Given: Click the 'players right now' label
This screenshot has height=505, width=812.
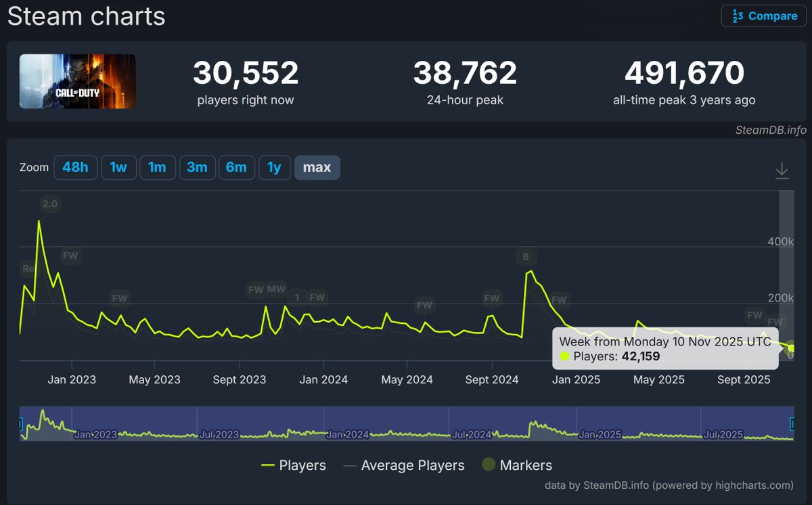Looking at the screenshot, I should 246,100.
